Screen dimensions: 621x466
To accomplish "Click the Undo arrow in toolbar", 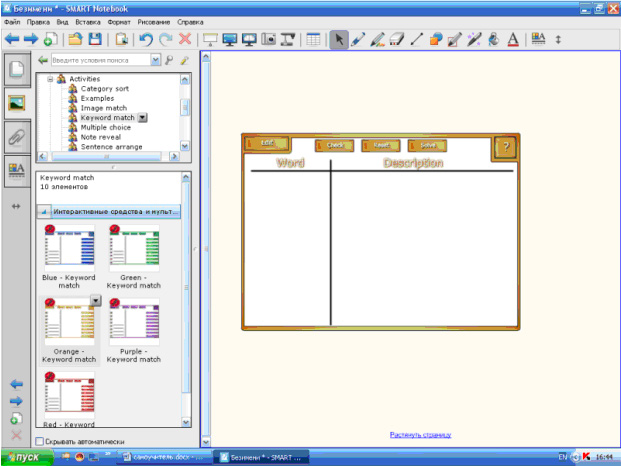I will pyautogui.click(x=146, y=39).
